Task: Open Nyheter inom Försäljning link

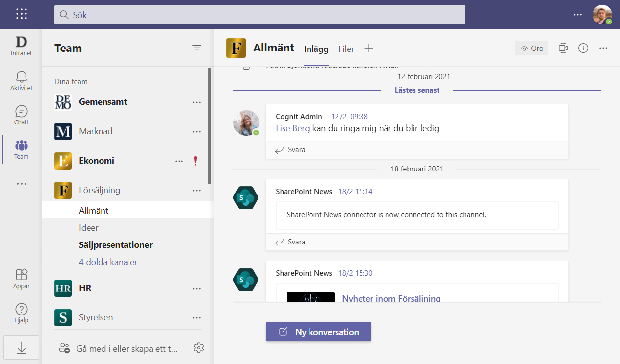Action: click(391, 298)
